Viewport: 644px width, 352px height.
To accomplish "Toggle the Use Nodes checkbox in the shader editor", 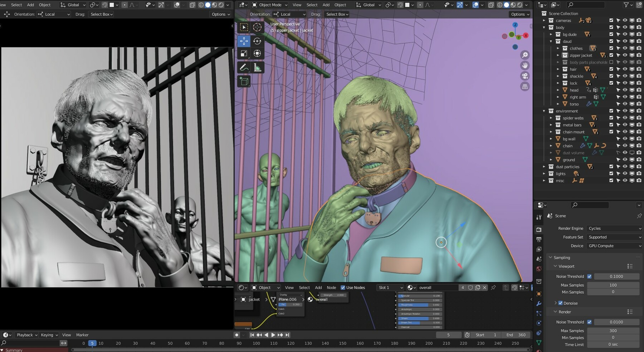I will pos(343,287).
